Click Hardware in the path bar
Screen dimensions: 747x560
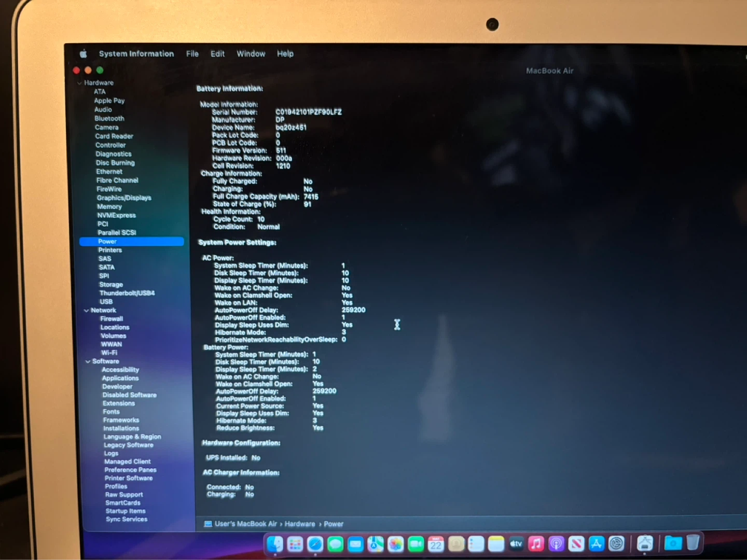coord(300,524)
